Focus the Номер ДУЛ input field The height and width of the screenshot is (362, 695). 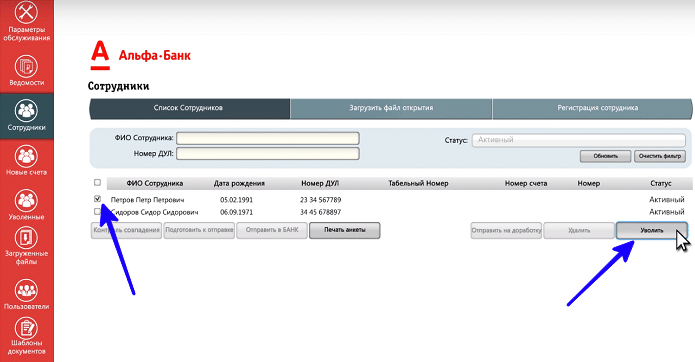pos(268,154)
